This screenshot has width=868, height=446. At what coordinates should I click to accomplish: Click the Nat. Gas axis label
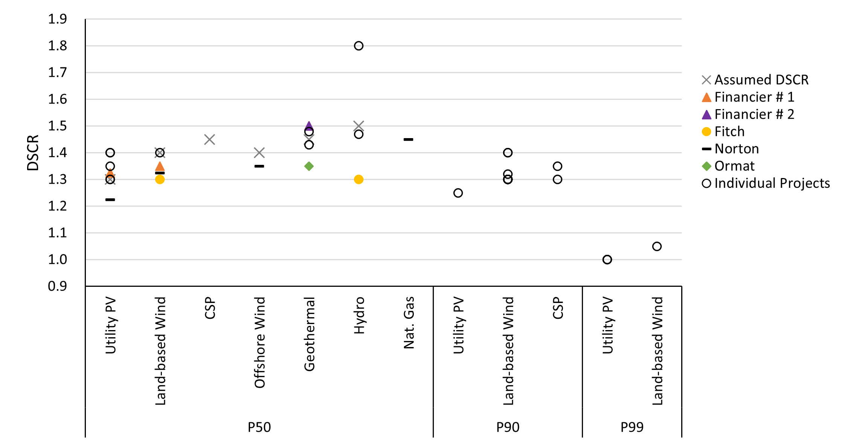409,323
